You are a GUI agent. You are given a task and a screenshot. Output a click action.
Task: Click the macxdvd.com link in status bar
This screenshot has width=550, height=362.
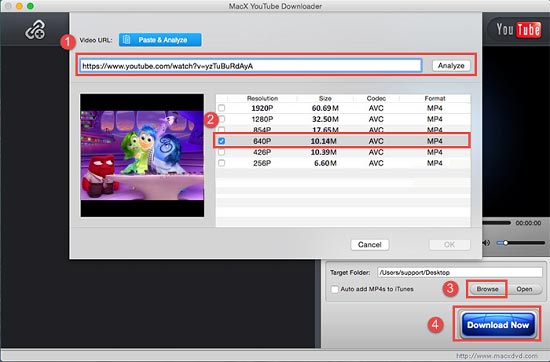click(x=496, y=356)
